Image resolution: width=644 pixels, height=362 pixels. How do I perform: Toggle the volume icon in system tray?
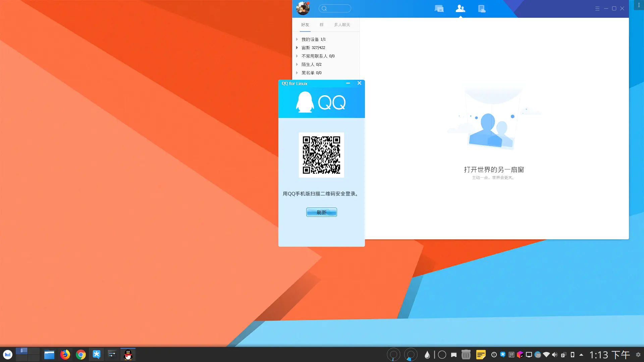tap(554, 355)
